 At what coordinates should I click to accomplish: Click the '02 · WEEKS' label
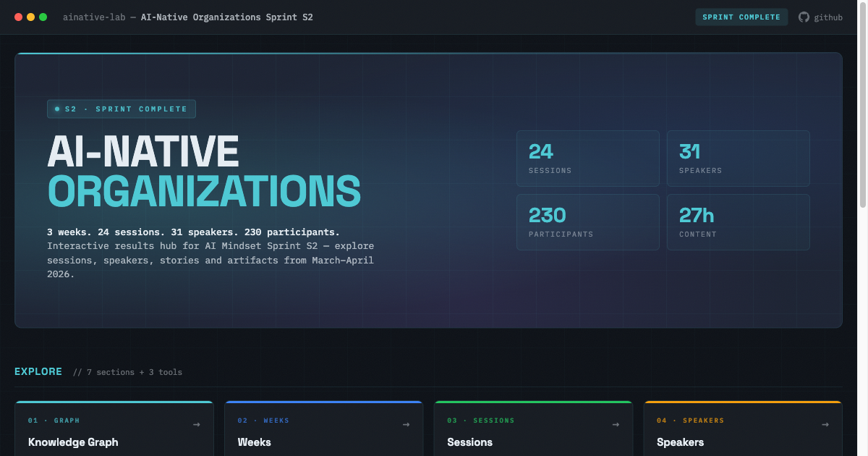click(x=263, y=421)
